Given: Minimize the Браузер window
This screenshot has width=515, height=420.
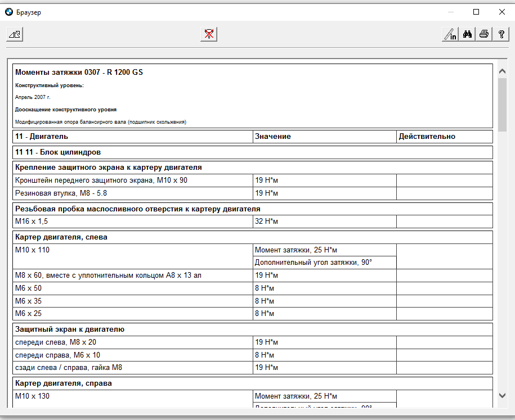Looking at the screenshot, I should coord(451,12).
